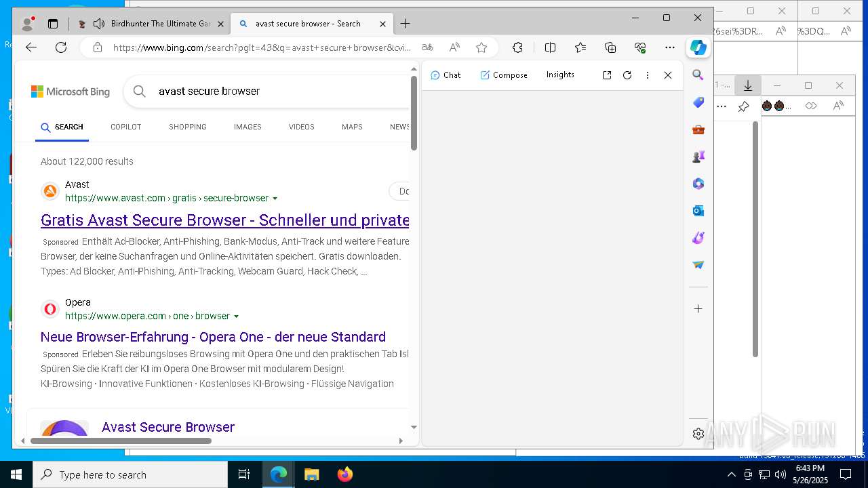The width and height of the screenshot is (868, 488).
Task: Open the downloads arrow in background window
Action: click(x=748, y=85)
